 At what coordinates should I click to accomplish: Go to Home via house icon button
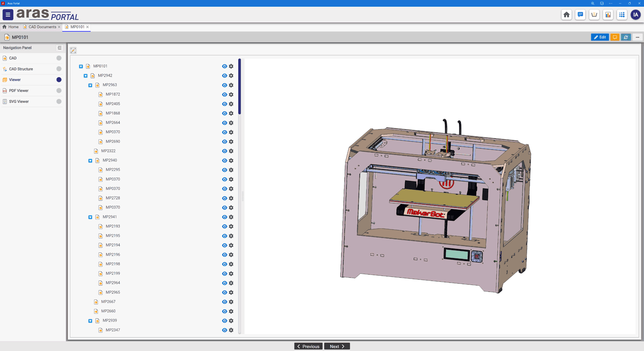click(566, 15)
